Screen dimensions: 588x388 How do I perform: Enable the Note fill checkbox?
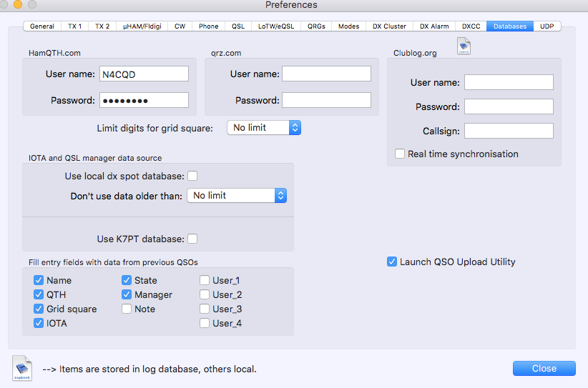pos(127,309)
